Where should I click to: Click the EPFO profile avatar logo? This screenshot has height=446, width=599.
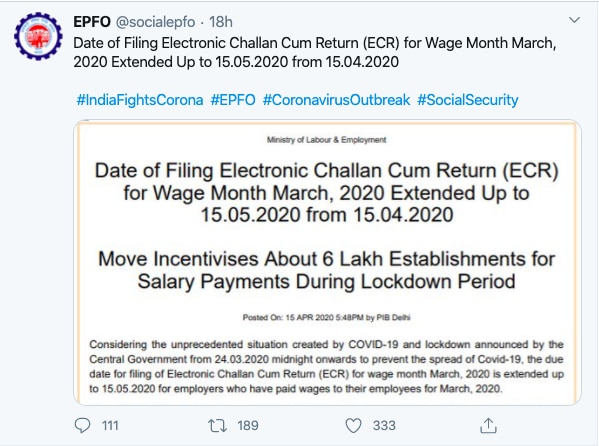(x=38, y=36)
